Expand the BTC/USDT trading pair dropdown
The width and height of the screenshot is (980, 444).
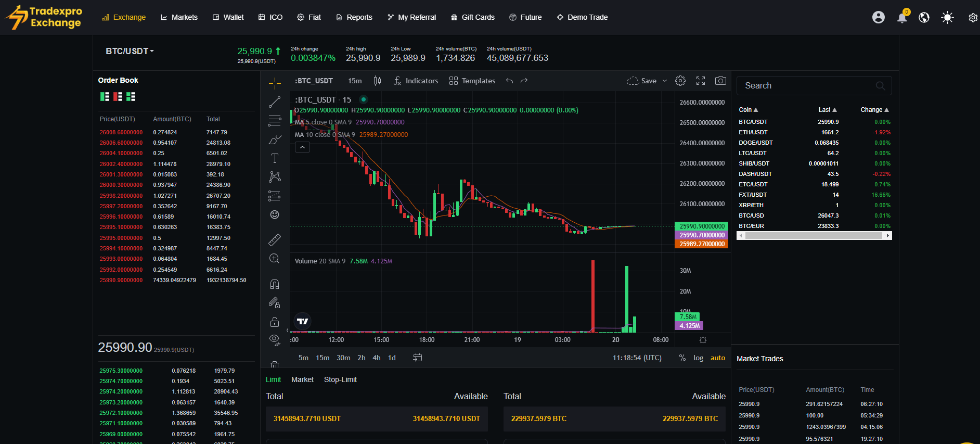point(130,51)
